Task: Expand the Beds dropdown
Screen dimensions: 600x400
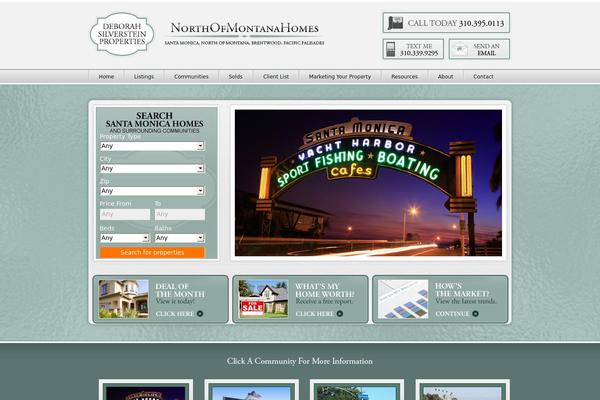Action: click(x=124, y=238)
